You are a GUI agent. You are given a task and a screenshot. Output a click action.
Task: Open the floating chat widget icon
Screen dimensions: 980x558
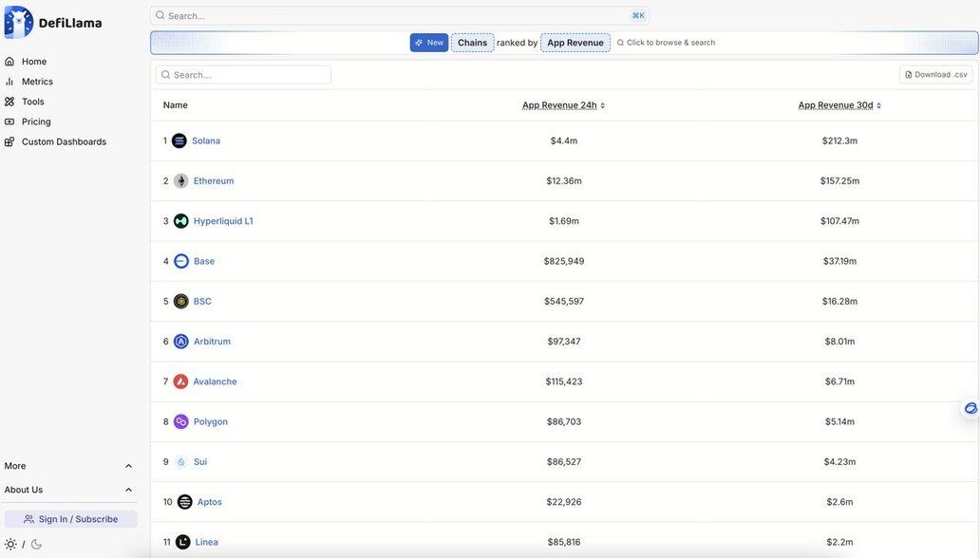(970, 408)
